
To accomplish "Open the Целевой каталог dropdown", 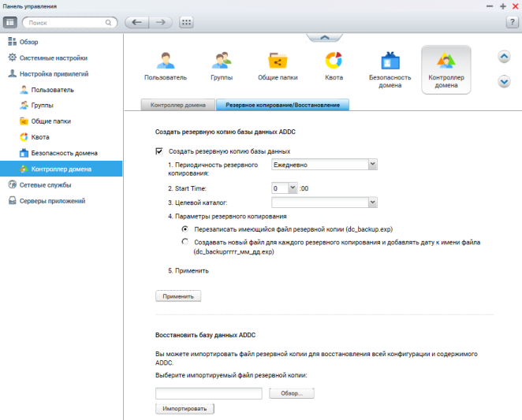I will [324, 203].
